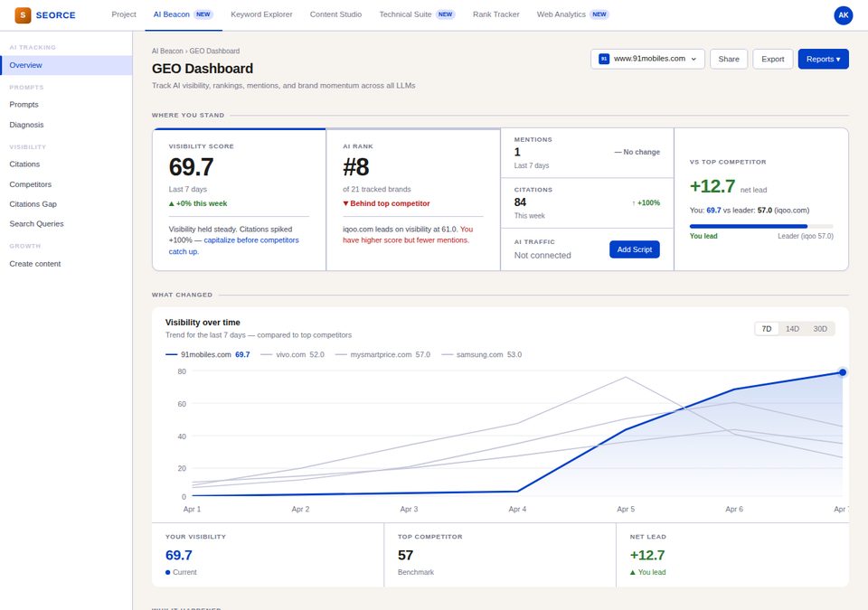868x610 pixels.
Task: Select the 7D time range
Action: pyautogui.click(x=766, y=329)
